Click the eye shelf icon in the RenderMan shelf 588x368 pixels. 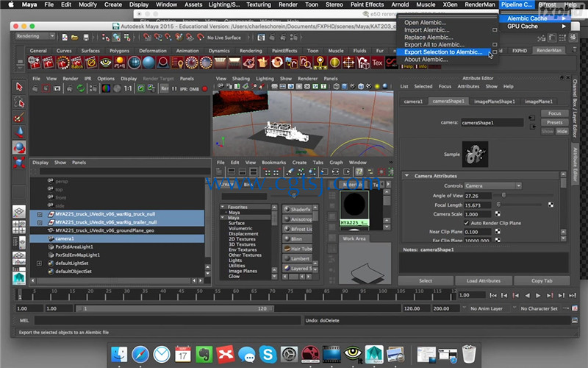(x=106, y=63)
